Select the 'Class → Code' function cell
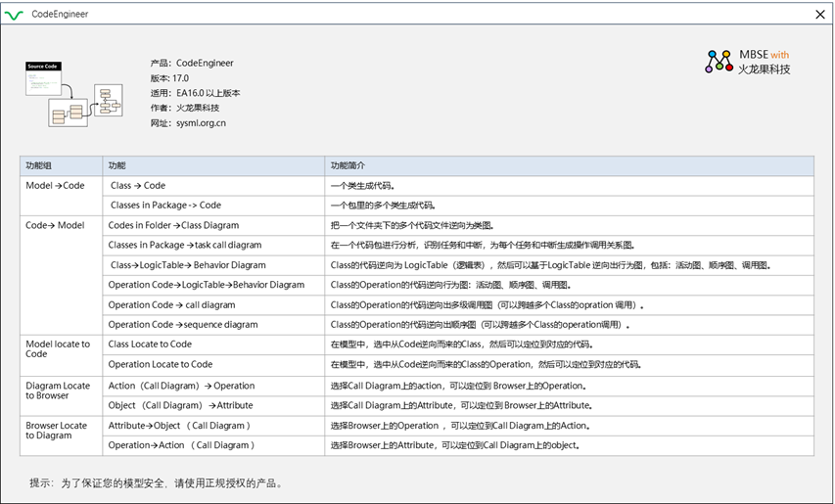The width and height of the screenshot is (835, 504). (213, 186)
